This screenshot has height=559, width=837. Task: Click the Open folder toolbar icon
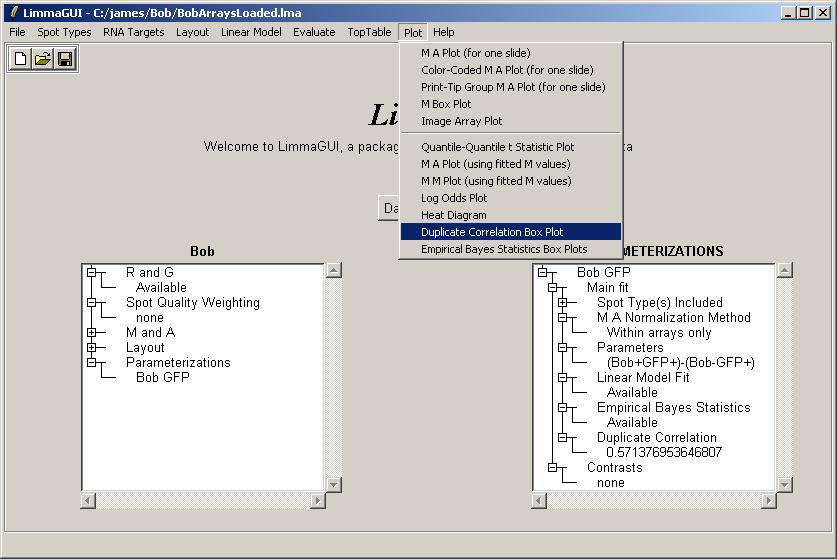[42, 59]
